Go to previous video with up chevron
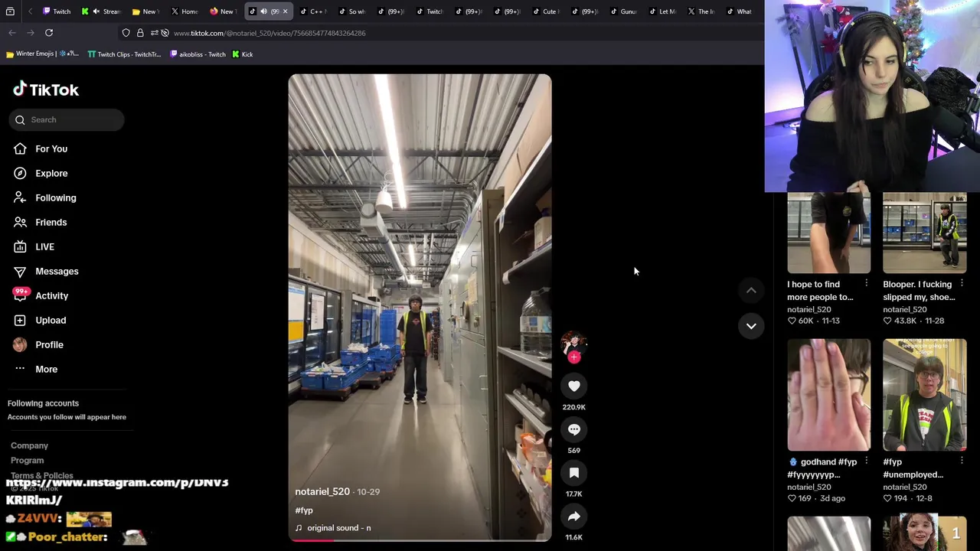The image size is (980, 551). [751, 291]
